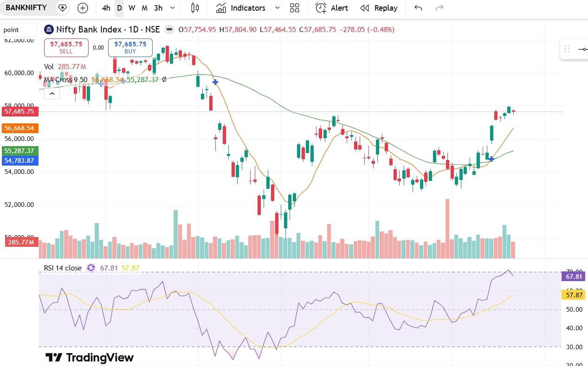588x366 pixels.
Task: Click the red 57,685.75 SELL button
Action: coord(66,47)
